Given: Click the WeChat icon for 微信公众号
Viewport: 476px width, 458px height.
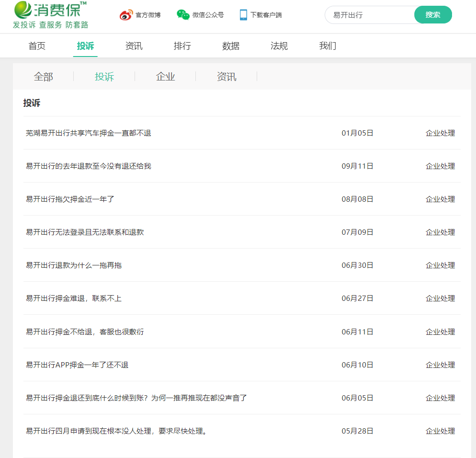Looking at the screenshot, I should [x=183, y=14].
